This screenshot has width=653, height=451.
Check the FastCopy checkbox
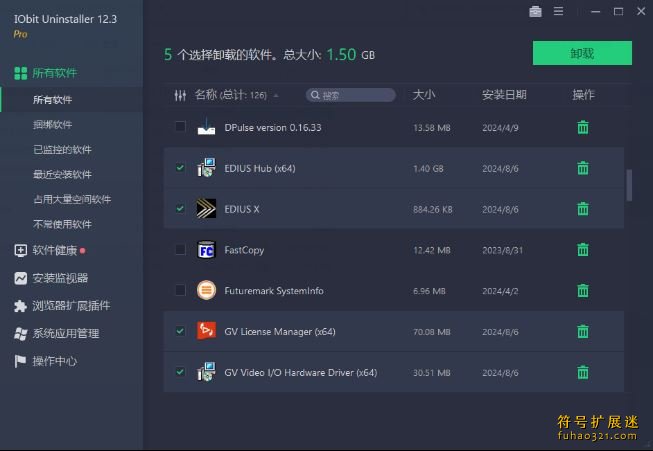[x=180, y=249]
